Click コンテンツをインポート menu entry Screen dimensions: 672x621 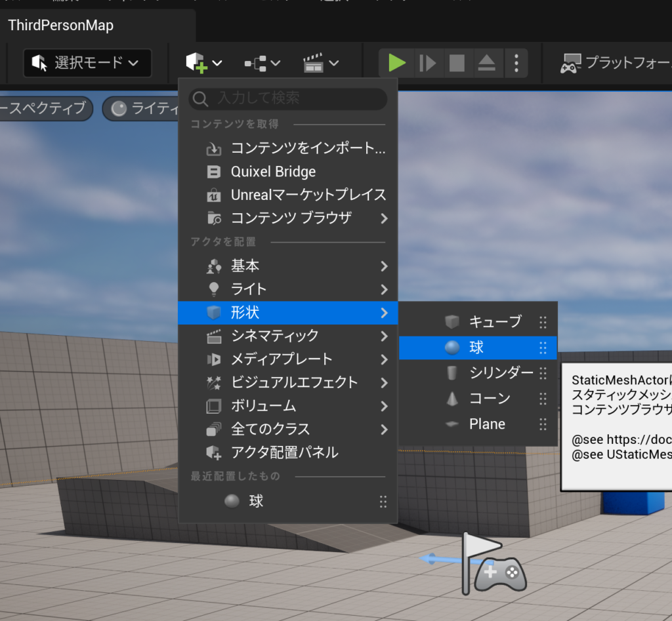coord(307,148)
